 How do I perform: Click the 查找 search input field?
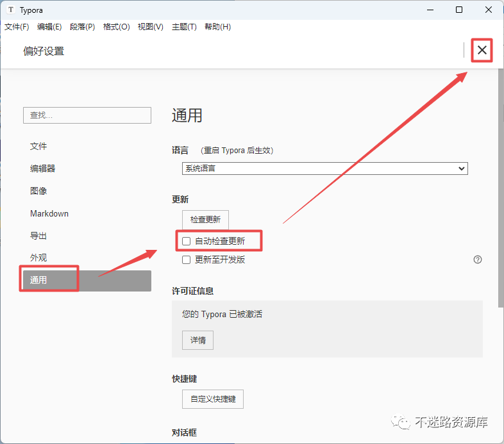87,115
